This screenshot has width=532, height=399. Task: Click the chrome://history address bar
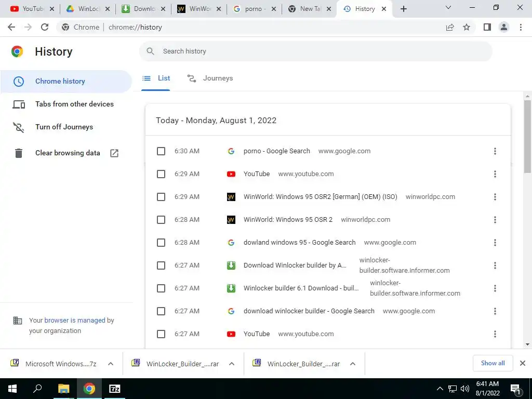tap(251, 27)
